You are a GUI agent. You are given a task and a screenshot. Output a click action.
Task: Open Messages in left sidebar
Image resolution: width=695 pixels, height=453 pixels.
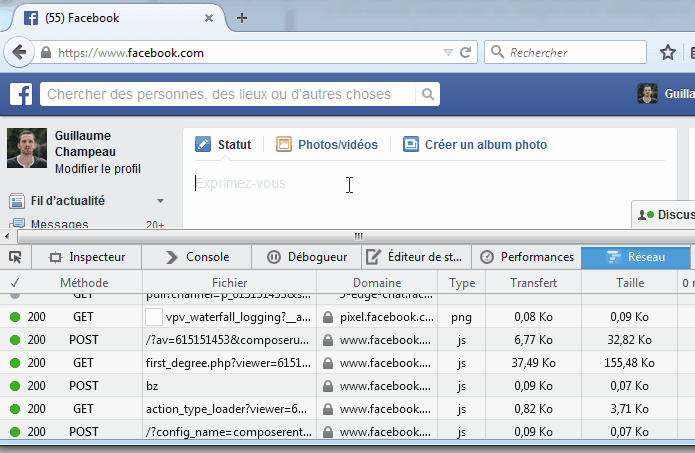point(59,224)
